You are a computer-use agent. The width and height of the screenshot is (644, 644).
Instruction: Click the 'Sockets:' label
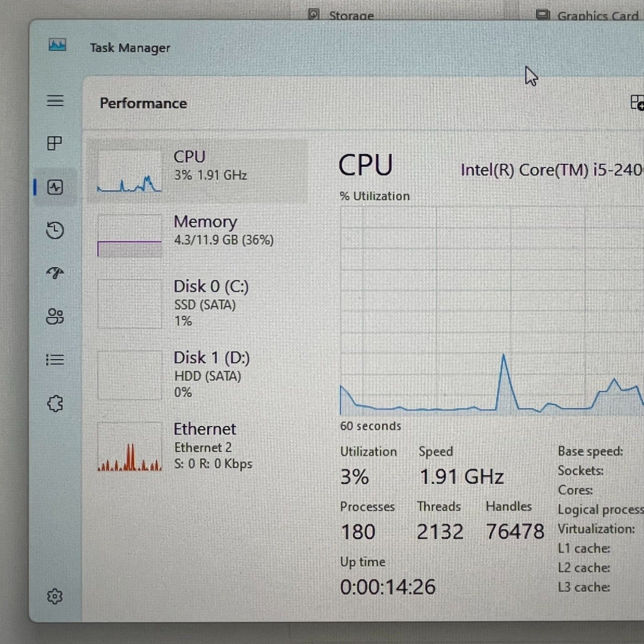(x=580, y=471)
